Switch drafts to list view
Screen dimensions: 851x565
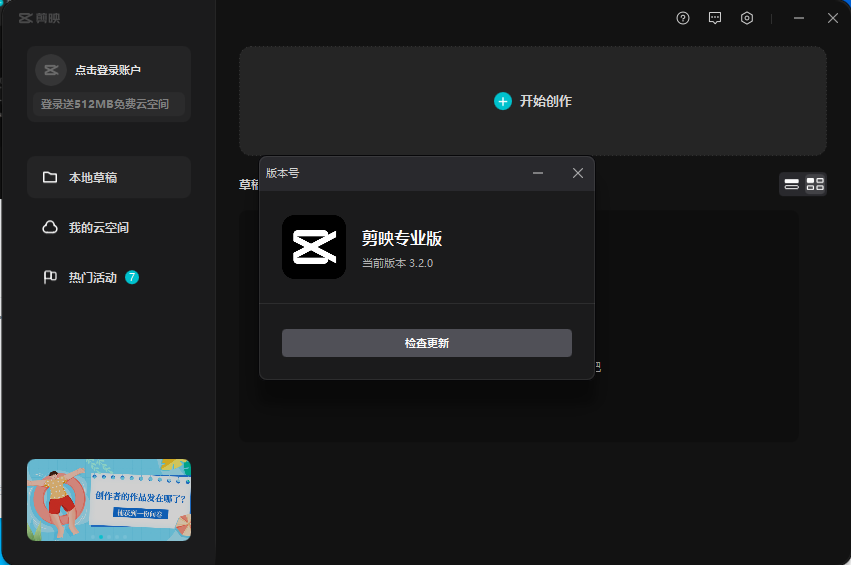click(791, 185)
